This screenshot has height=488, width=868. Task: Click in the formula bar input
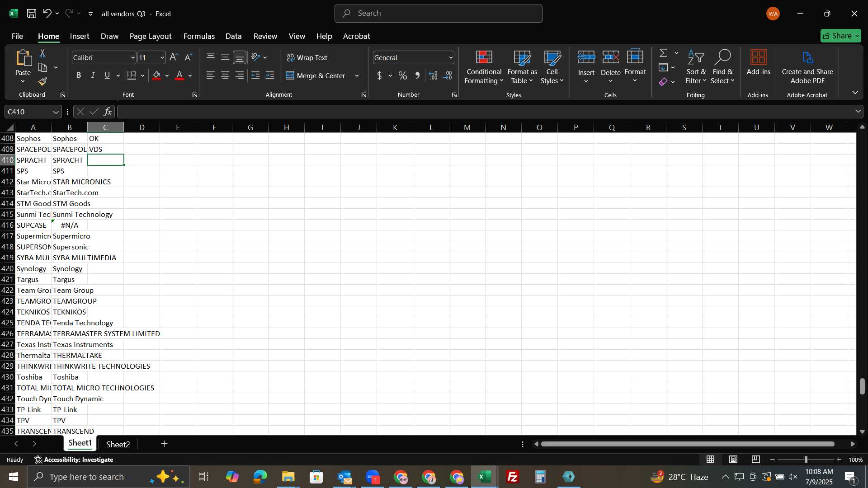pyautogui.click(x=486, y=112)
